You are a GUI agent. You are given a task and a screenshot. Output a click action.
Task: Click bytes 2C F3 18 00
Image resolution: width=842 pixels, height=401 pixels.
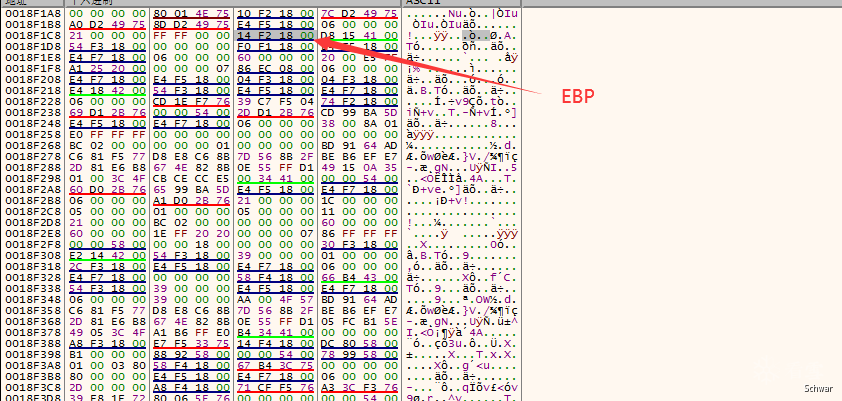tap(107, 267)
